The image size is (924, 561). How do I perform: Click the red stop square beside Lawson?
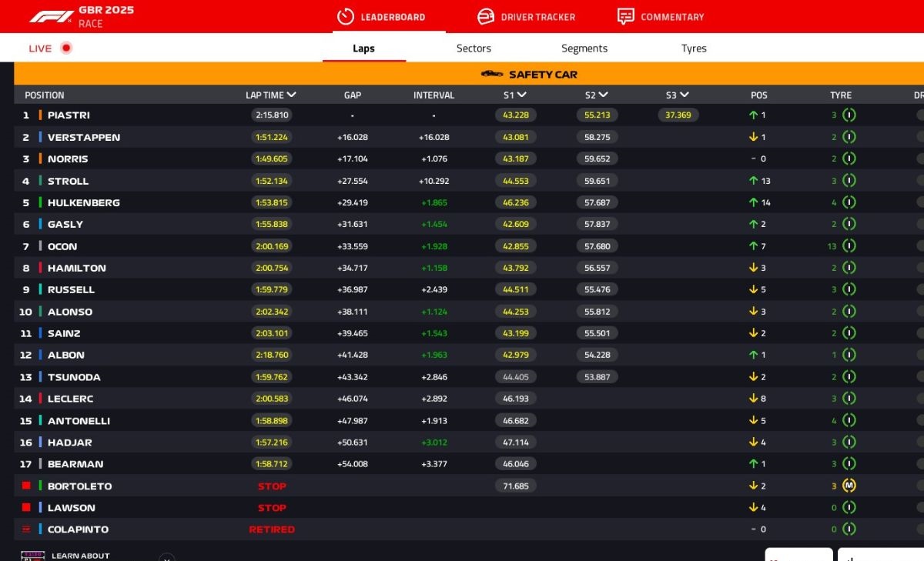26,507
